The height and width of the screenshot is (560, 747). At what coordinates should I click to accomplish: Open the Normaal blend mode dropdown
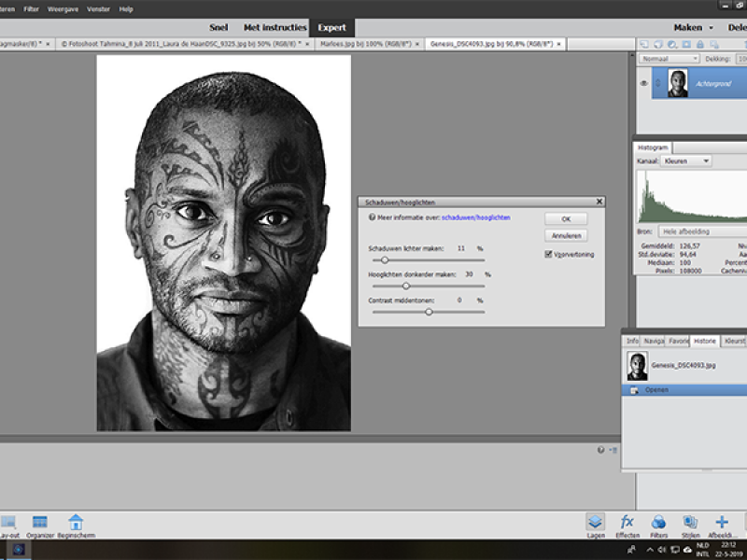click(669, 58)
